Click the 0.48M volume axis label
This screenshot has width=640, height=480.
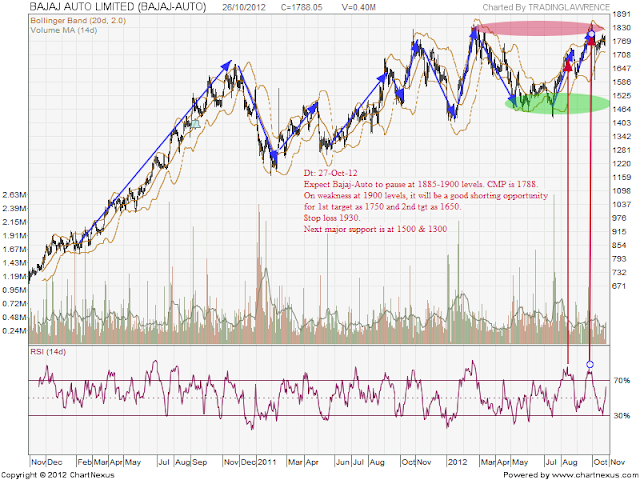(x=14, y=317)
